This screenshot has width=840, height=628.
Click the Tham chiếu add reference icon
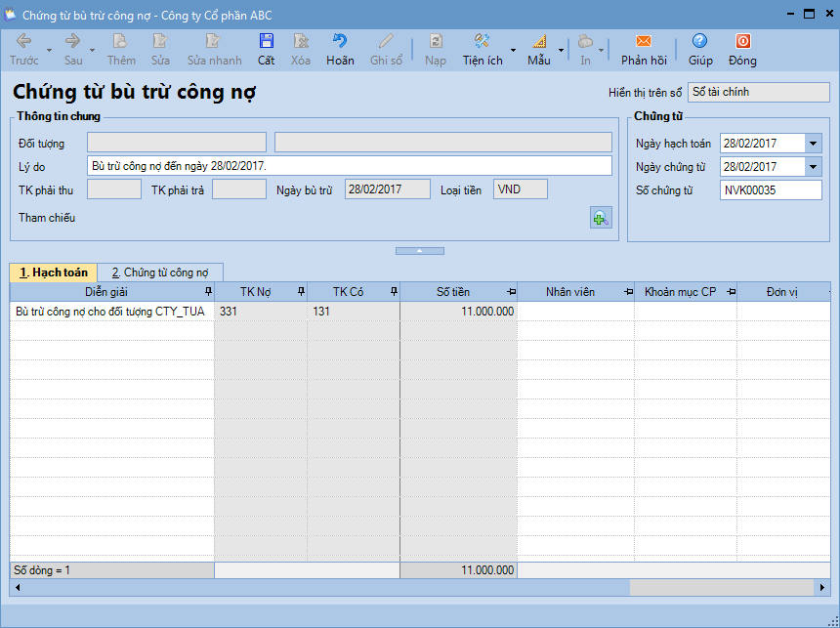[601, 218]
